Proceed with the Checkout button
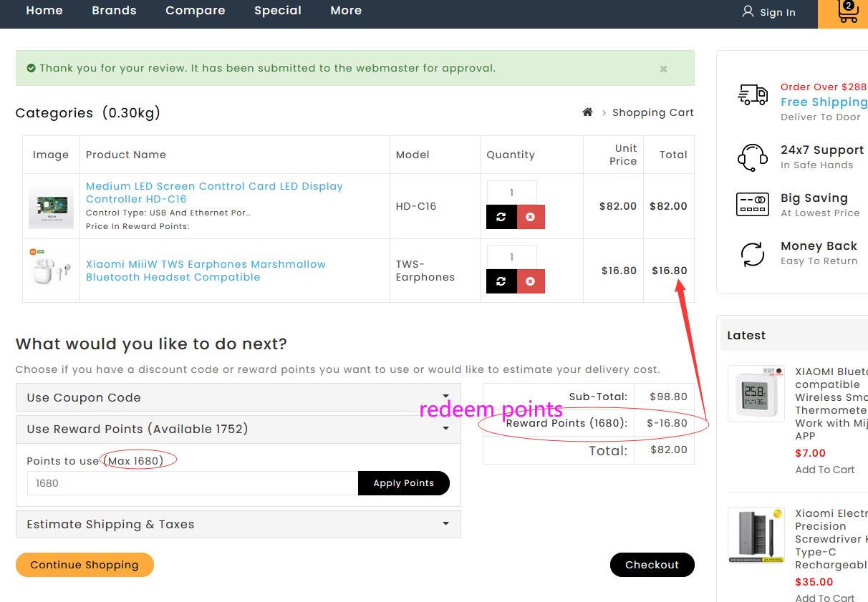 click(652, 565)
